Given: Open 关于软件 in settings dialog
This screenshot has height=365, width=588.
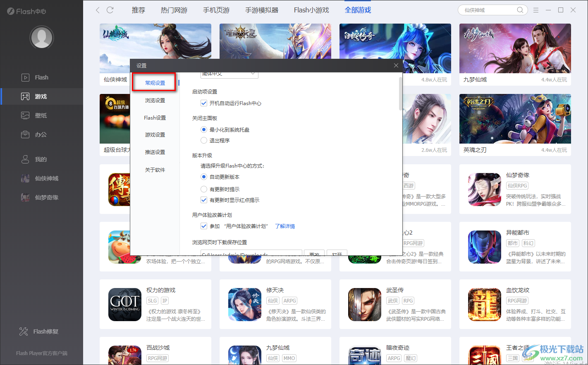Looking at the screenshot, I should [x=155, y=170].
